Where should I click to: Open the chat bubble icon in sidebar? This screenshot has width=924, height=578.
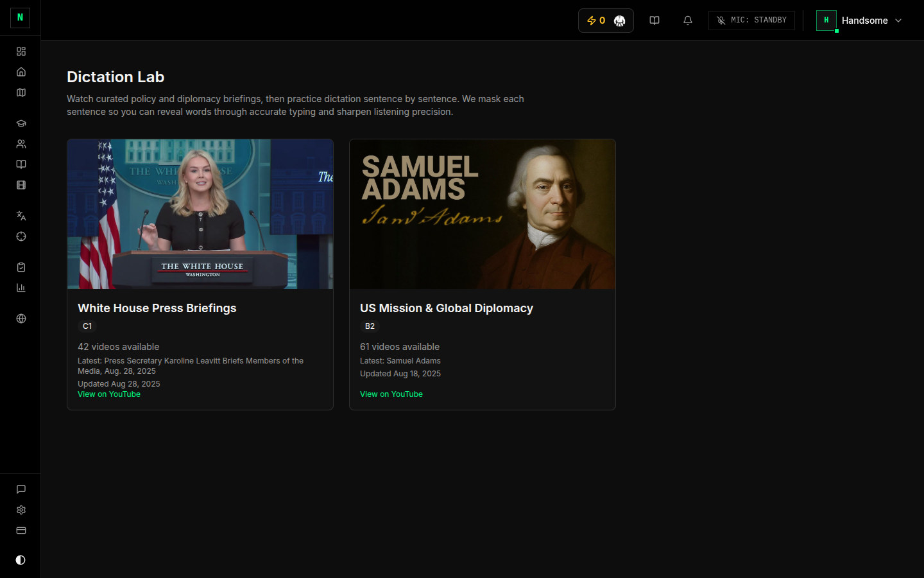pyautogui.click(x=21, y=489)
